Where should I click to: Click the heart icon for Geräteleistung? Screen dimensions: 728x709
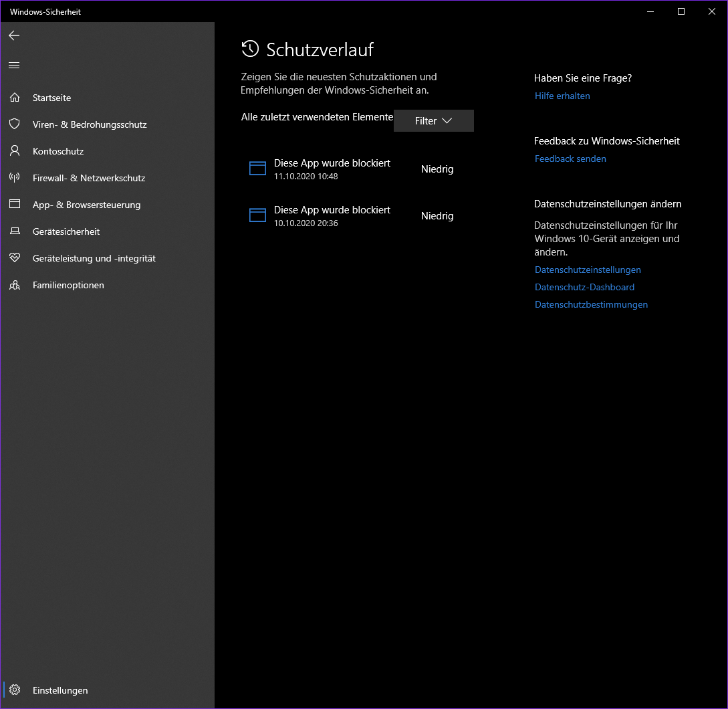click(15, 258)
